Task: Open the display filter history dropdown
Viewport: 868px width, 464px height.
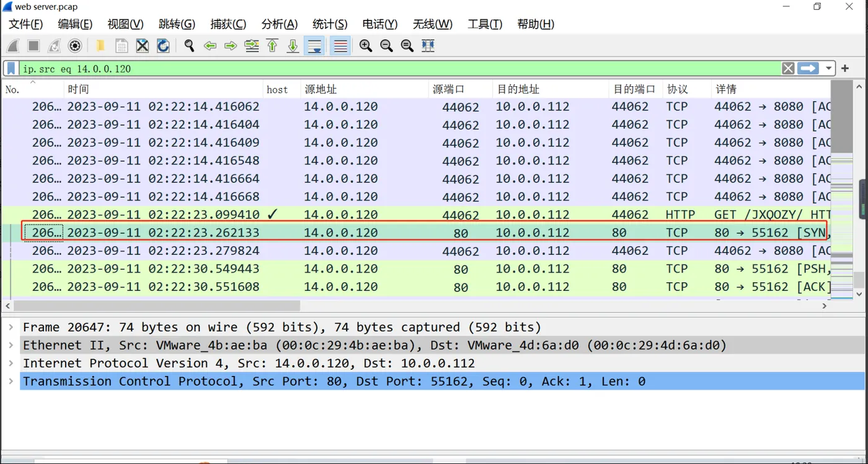Action: click(x=829, y=68)
